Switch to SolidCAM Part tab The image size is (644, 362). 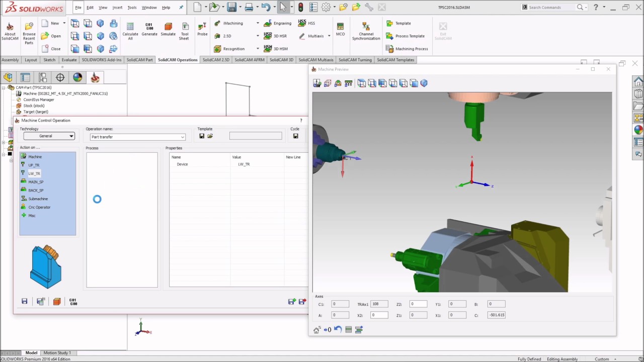coord(139,60)
